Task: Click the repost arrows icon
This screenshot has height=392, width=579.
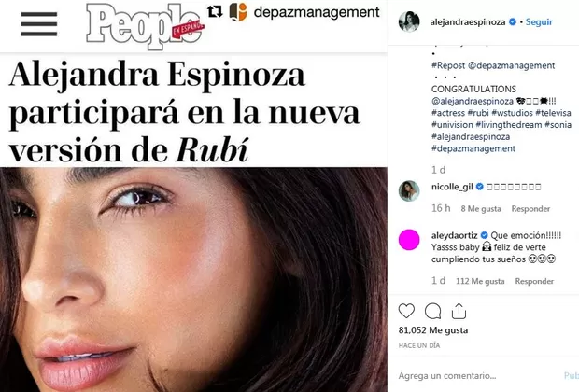Action: pos(215,11)
